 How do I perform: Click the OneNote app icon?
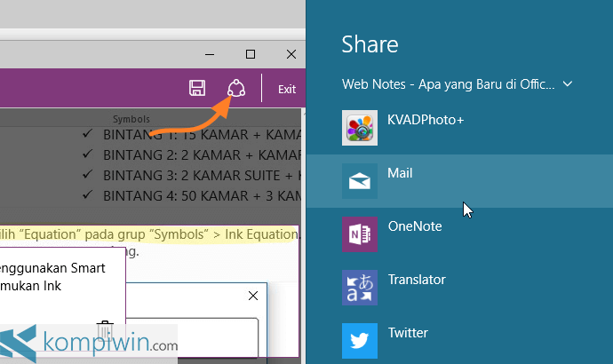pos(360,234)
